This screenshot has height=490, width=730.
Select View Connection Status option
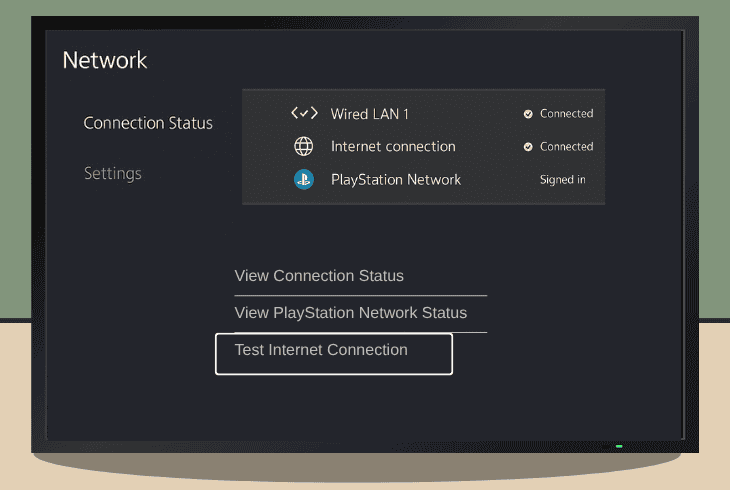(319, 276)
